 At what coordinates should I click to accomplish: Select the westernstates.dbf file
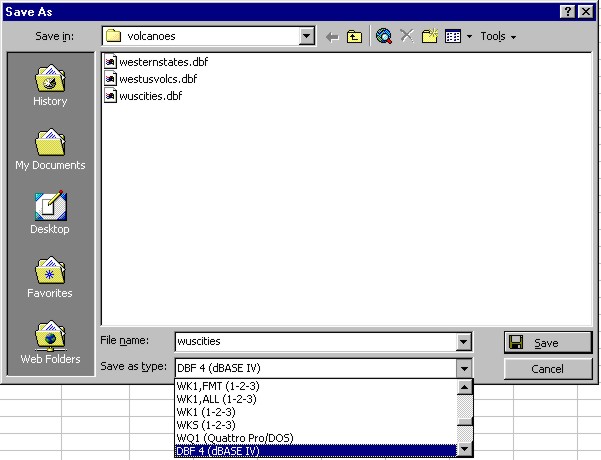point(163,61)
